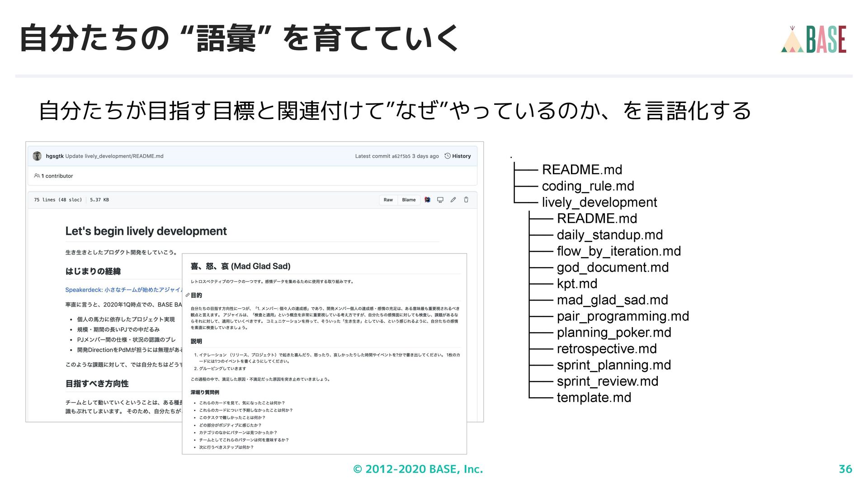The height and width of the screenshot is (488, 868).
Task: Select README.md under lively_development
Action: [x=597, y=219]
